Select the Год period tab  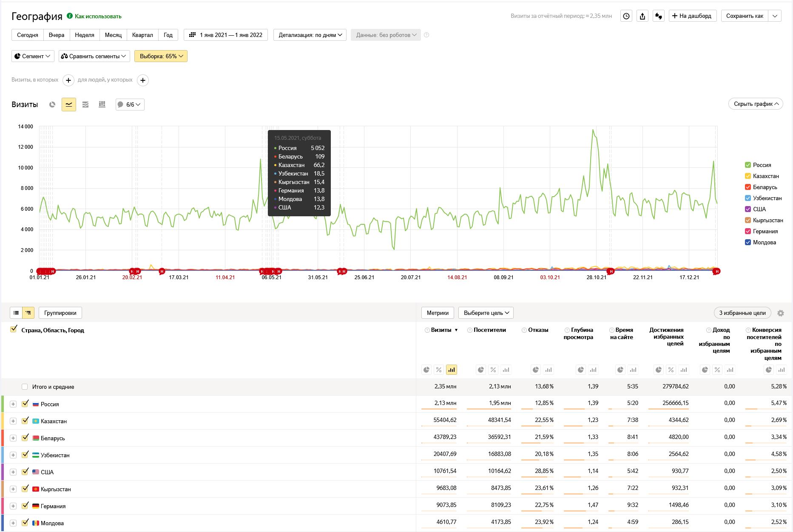(x=168, y=35)
